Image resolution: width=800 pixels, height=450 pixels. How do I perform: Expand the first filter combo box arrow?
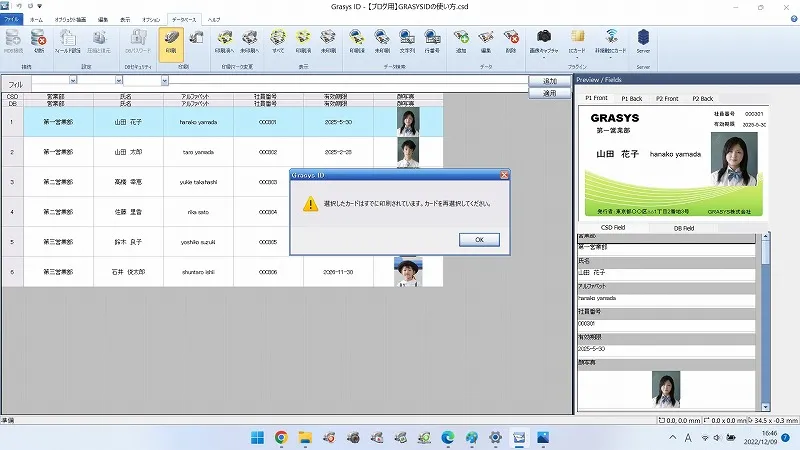pos(73,80)
